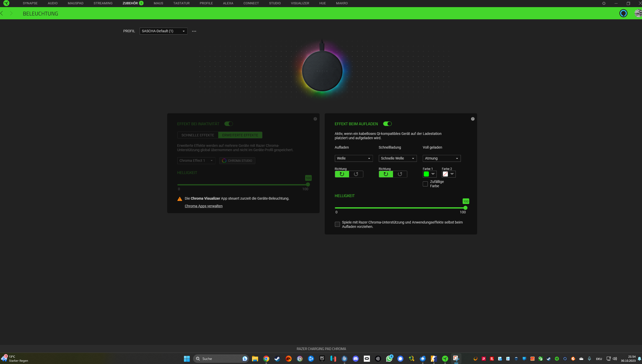
Task: Switch to the MAUSPAD tab
Action: pos(75,3)
